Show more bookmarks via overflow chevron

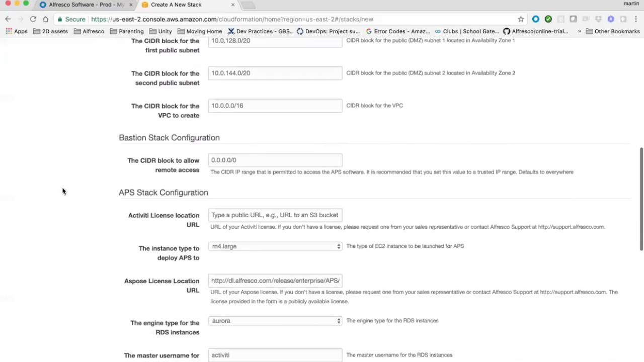[x=579, y=31]
